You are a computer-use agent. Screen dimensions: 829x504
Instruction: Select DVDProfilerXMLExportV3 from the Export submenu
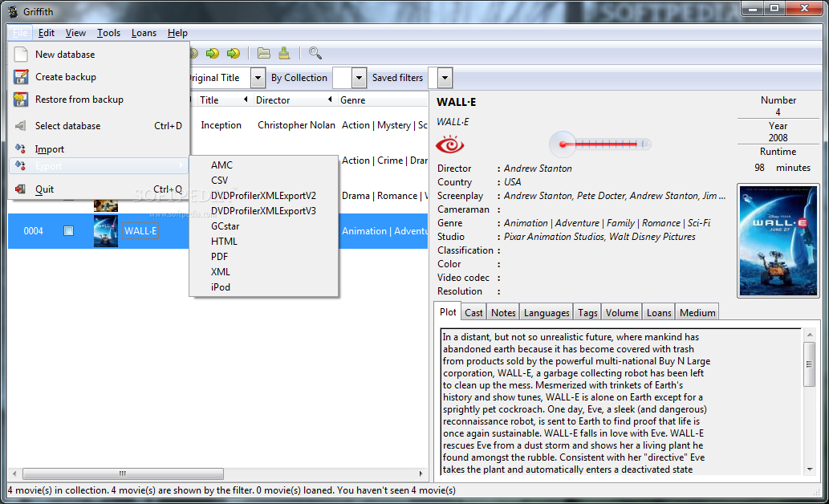264,211
